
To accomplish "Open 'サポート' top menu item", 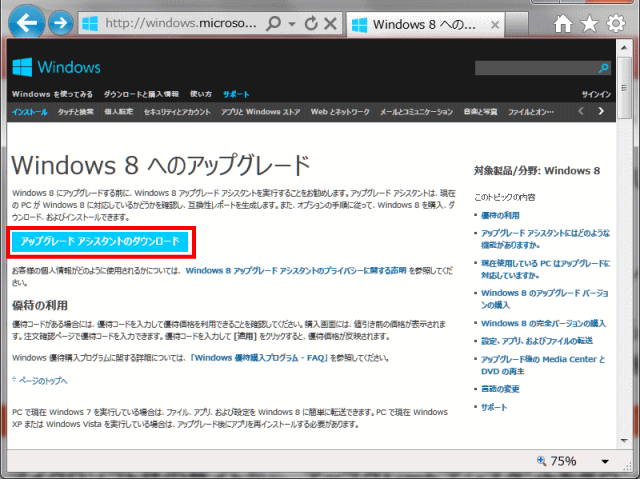I will click(x=236, y=94).
